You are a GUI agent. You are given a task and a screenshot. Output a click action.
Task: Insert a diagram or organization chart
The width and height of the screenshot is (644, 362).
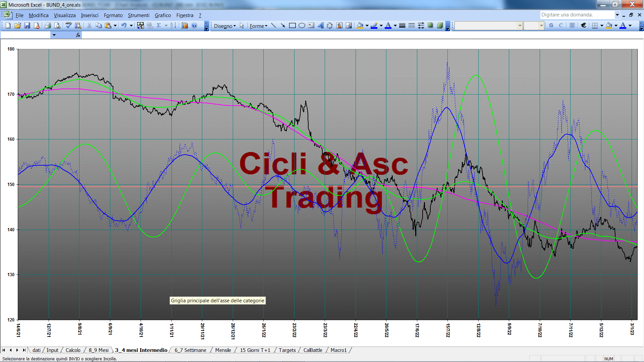point(330,25)
